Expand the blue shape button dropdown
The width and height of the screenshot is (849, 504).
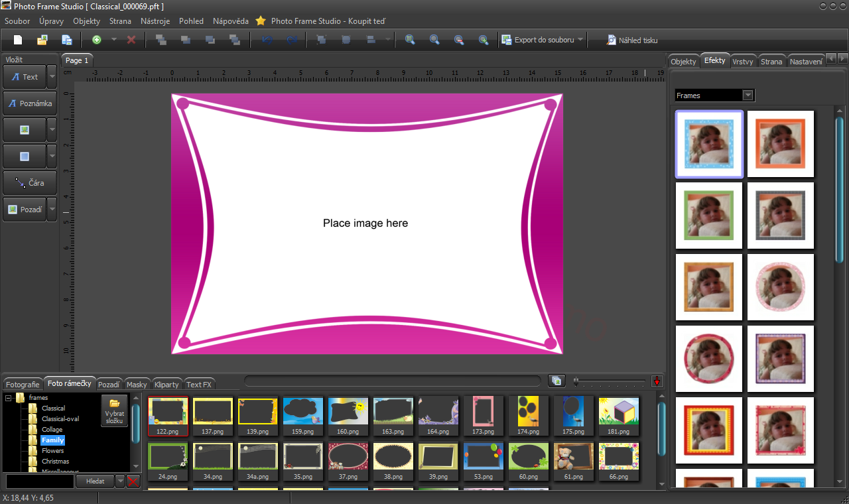click(x=52, y=157)
